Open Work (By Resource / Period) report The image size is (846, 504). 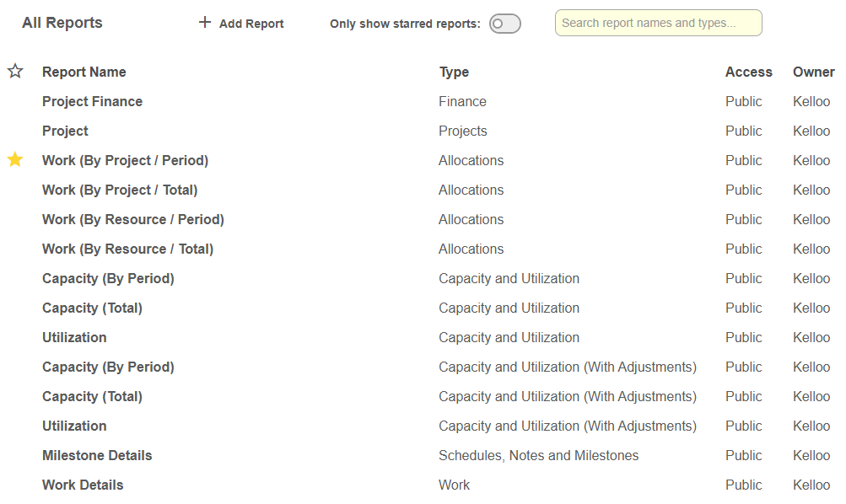pyautogui.click(x=133, y=219)
